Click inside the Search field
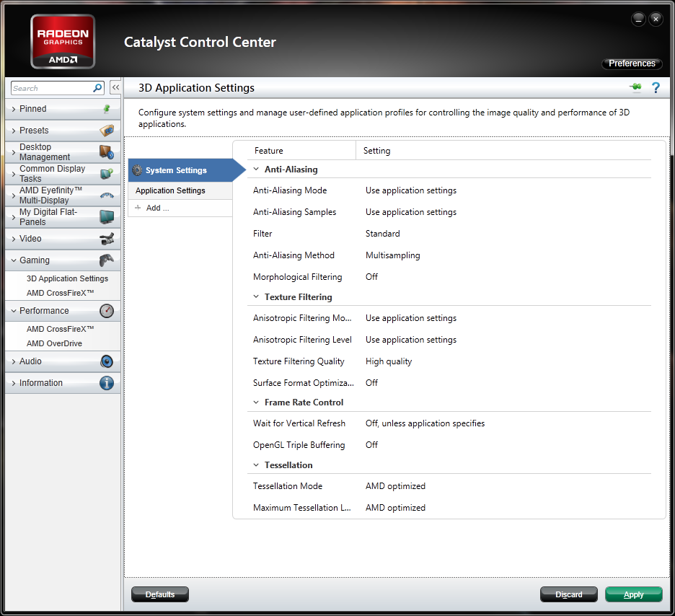Image resolution: width=675 pixels, height=616 pixels. (x=52, y=88)
